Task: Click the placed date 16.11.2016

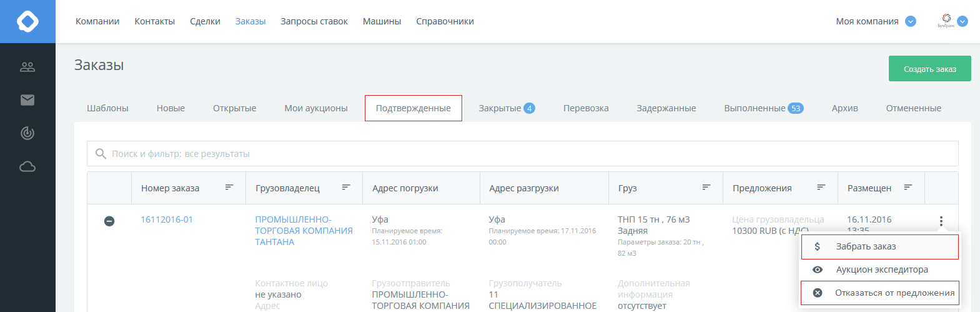Action: point(869,219)
